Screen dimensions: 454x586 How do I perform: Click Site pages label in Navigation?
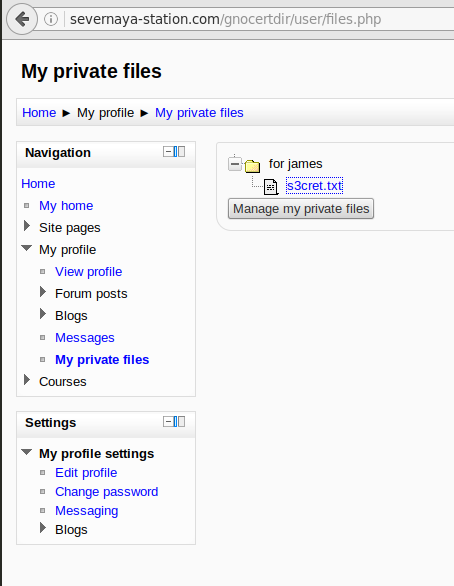(70, 228)
